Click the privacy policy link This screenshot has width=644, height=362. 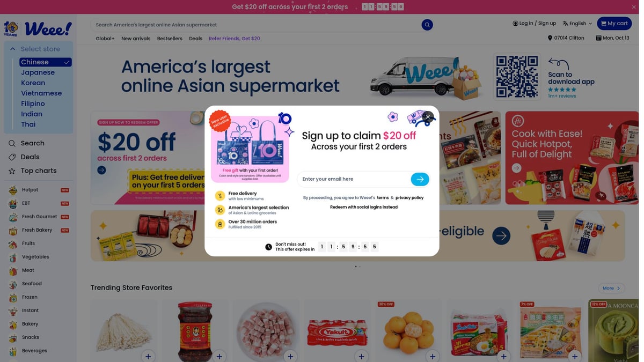click(x=409, y=198)
